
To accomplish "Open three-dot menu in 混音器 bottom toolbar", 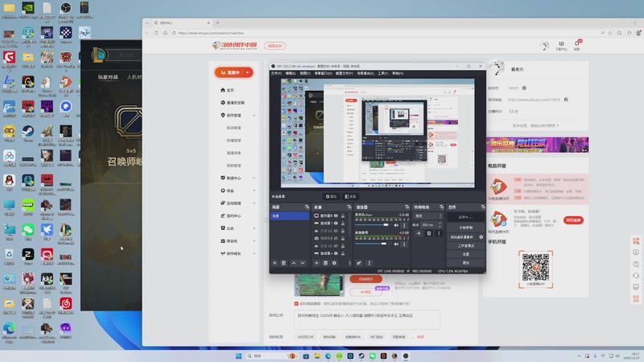I will click(369, 263).
